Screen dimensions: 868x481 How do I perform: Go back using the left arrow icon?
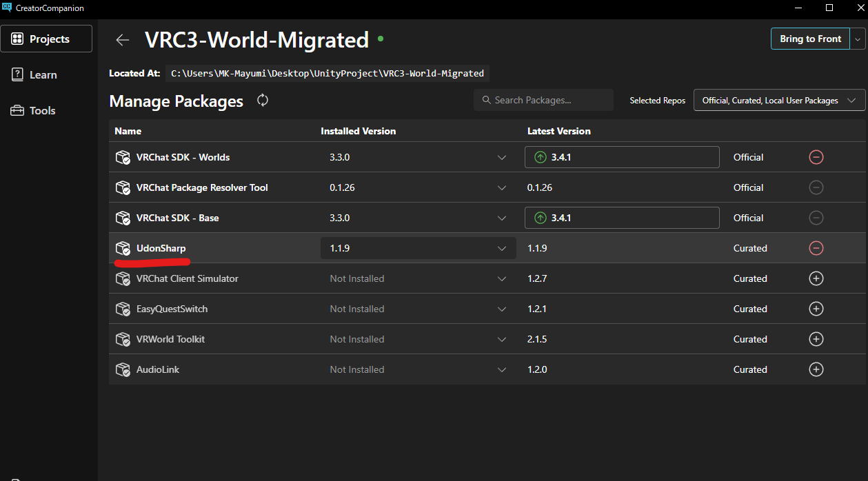pos(123,40)
